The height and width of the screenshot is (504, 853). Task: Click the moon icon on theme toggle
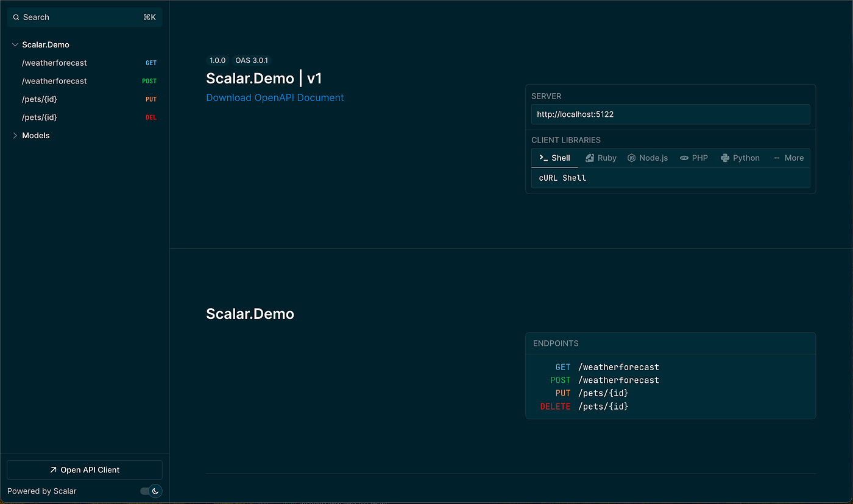[x=155, y=491]
